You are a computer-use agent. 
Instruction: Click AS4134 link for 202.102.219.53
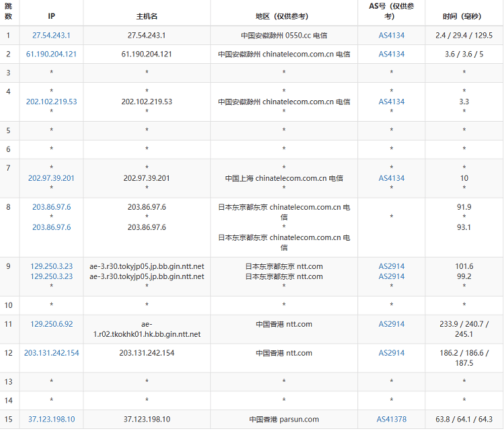click(x=392, y=102)
